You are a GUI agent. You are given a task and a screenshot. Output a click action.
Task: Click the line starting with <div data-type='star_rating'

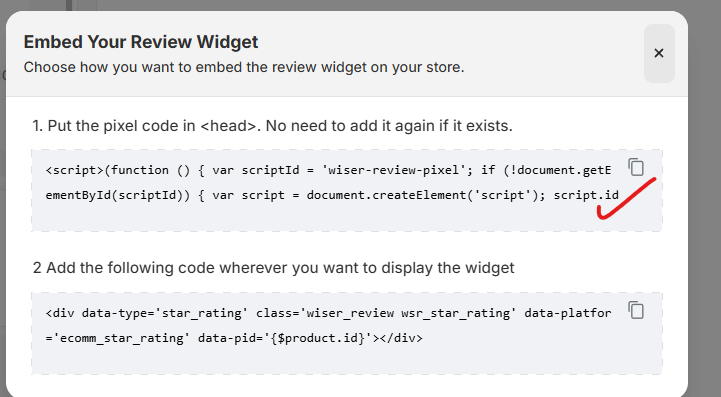328,313
